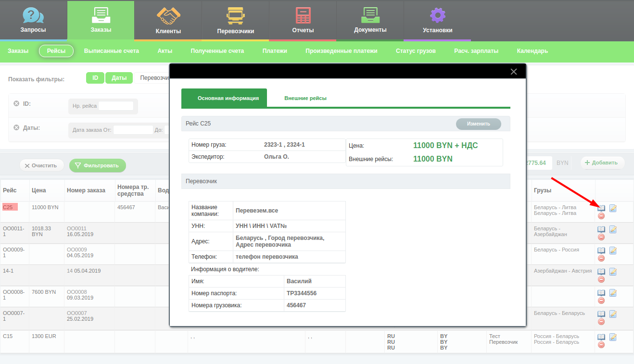Open Расч. зарплаты submenu

click(x=476, y=51)
